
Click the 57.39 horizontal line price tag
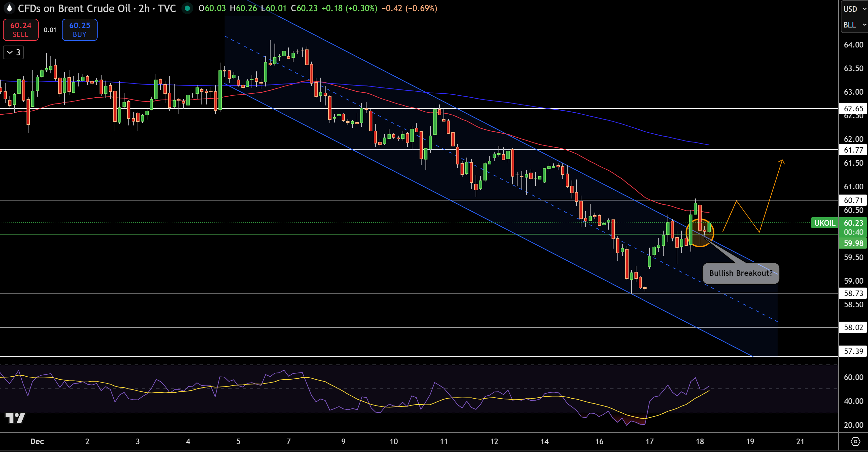click(853, 351)
